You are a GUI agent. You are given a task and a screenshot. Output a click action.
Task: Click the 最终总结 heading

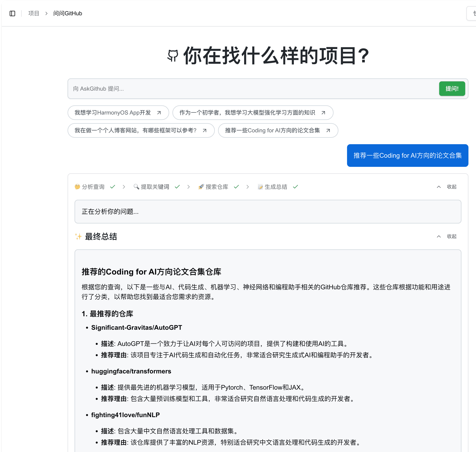click(x=101, y=237)
